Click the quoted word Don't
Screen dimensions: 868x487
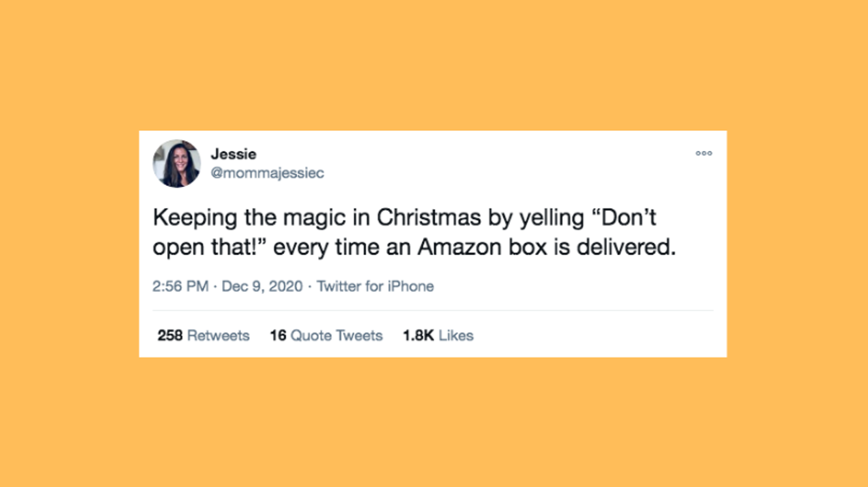pyautogui.click(x=624, y=218)
